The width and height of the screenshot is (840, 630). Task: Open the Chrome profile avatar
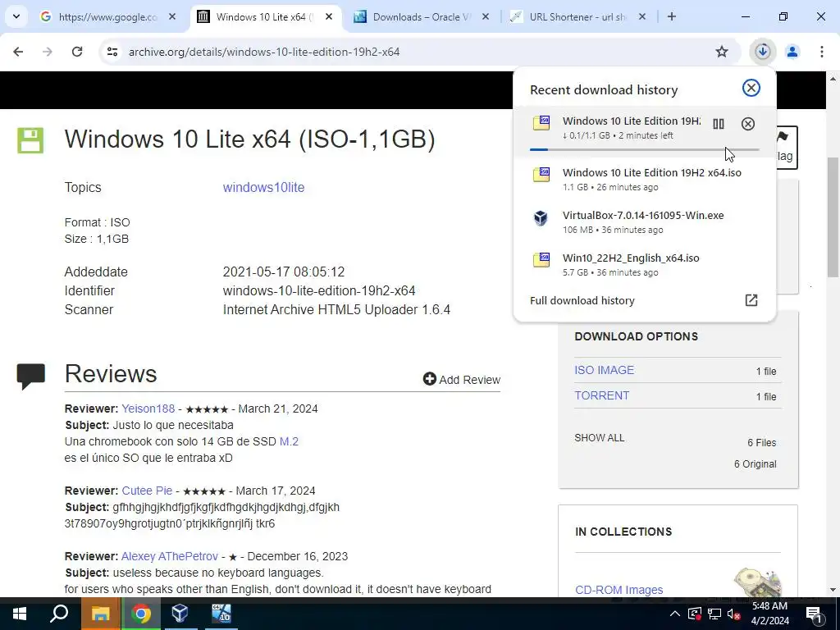click(792, 52)
